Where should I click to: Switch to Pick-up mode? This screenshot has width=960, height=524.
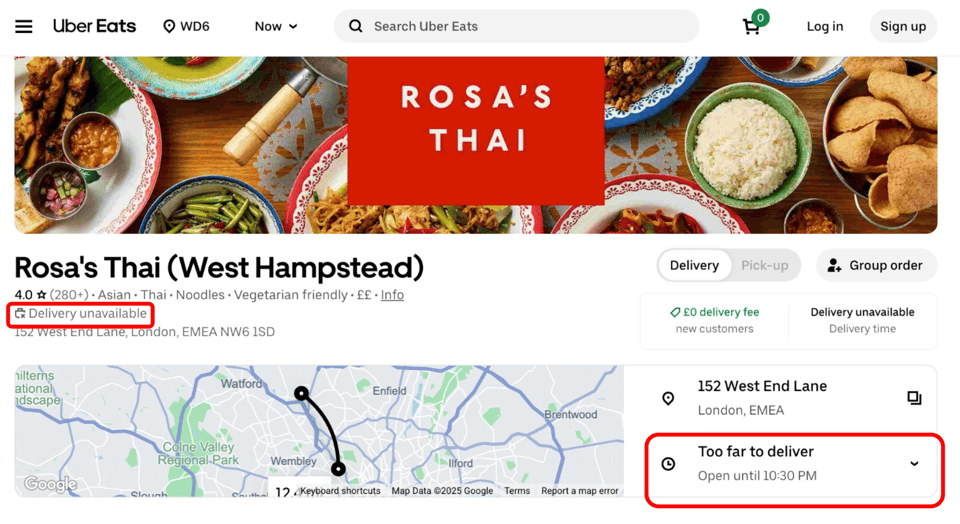(764, 265)
